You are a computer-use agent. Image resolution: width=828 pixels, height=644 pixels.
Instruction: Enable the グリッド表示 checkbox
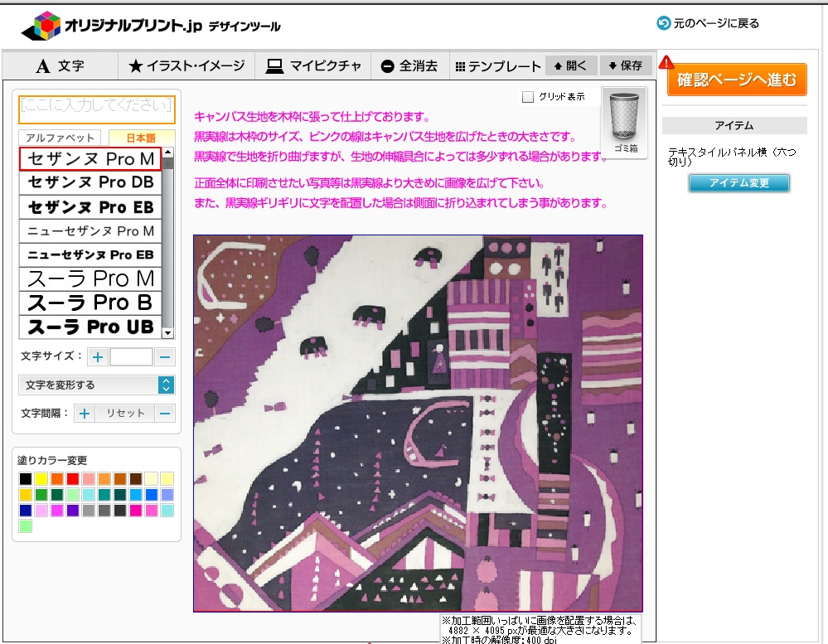527,97
